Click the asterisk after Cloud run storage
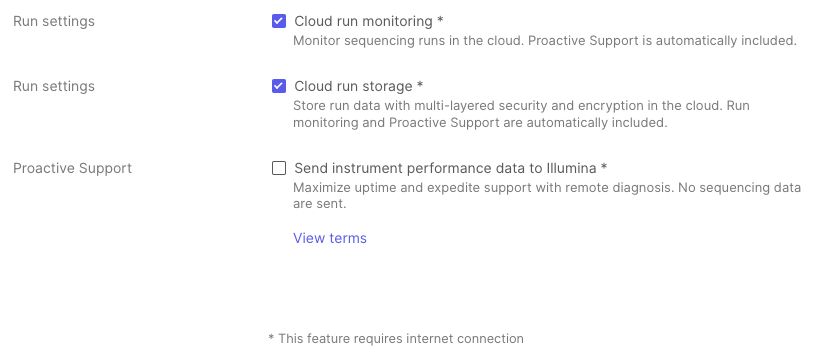Viewport: 825px width, 361px height. tap(420, 84)
